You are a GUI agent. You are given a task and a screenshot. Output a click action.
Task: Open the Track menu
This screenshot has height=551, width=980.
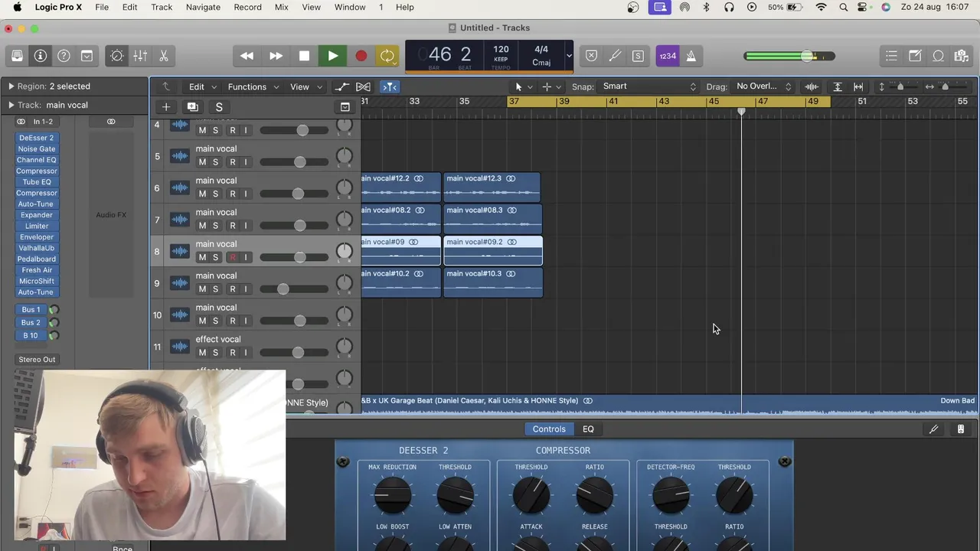click(162, 7)
